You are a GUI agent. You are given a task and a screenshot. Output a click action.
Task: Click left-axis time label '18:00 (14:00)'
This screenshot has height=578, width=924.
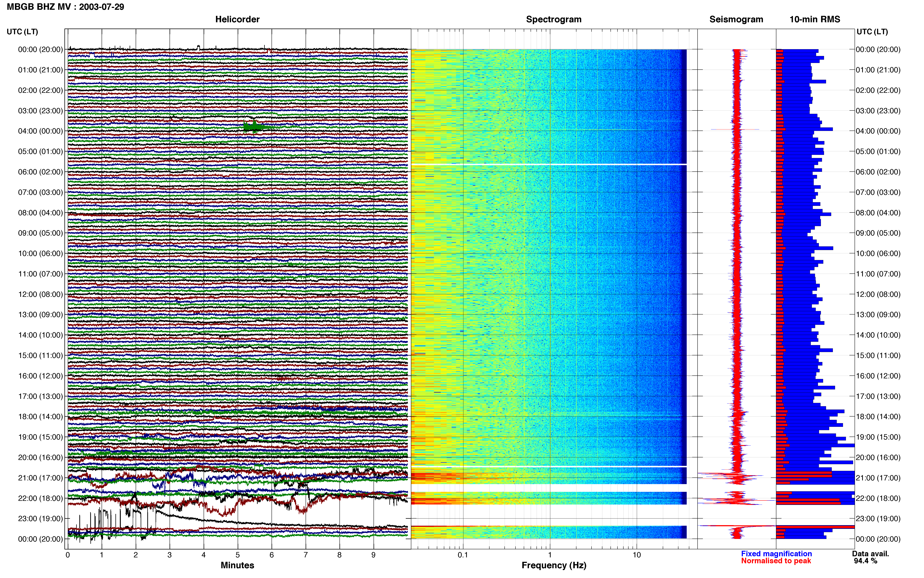[41, 417]
